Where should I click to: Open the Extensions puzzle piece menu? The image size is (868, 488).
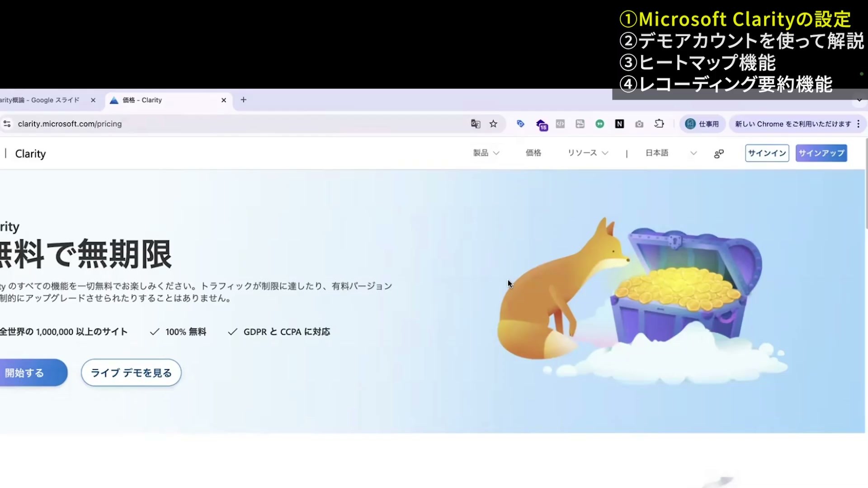point(659,124)
